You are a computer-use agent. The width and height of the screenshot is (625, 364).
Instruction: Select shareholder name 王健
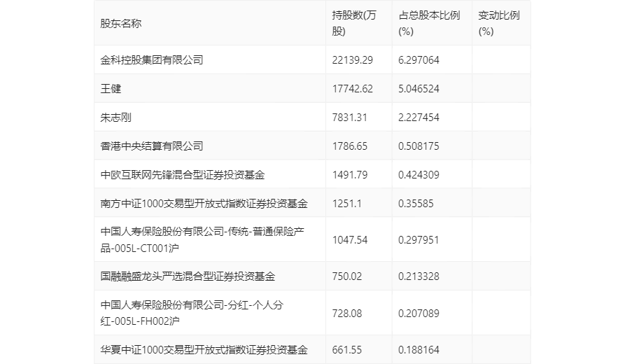[x=111, y=88]
